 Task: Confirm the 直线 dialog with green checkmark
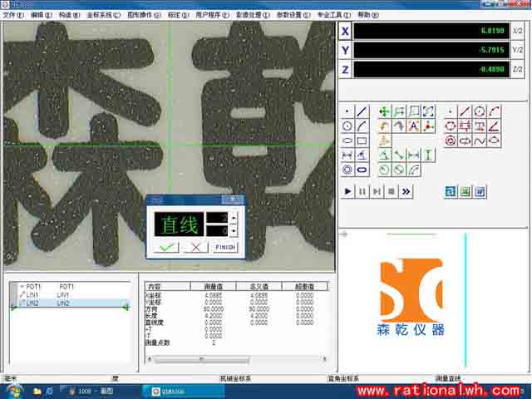click(166, 247)
